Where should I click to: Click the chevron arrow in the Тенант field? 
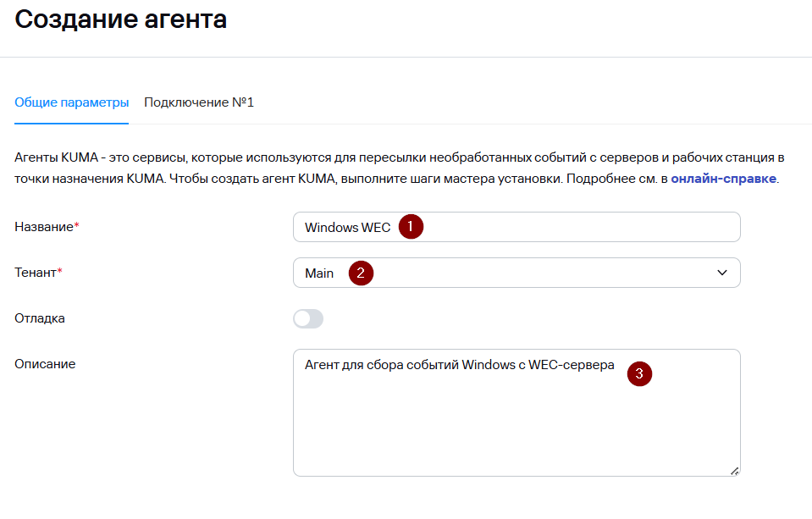click(722, 273)
